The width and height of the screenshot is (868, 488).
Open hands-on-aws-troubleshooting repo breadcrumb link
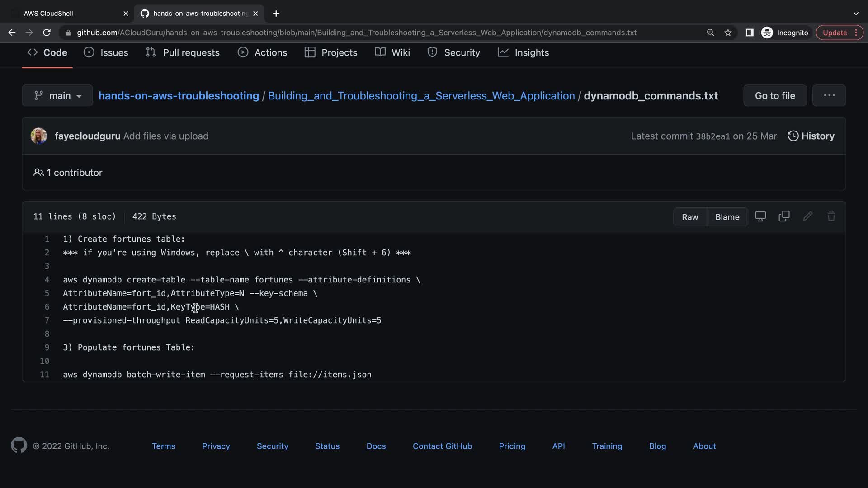click(x=179, y=96)
